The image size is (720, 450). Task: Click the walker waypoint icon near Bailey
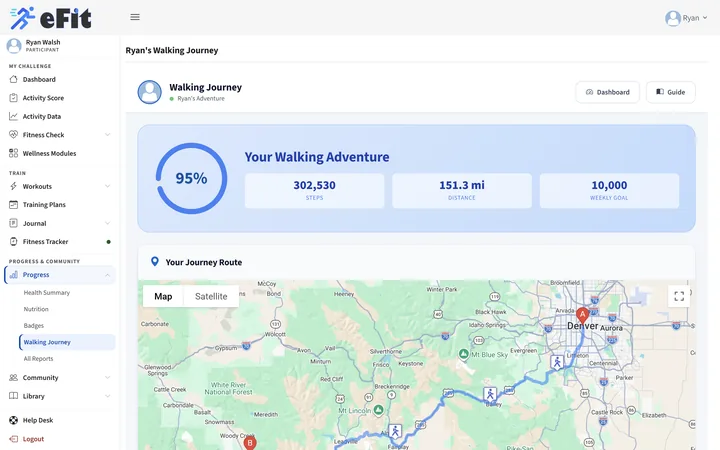click(490, 394)
